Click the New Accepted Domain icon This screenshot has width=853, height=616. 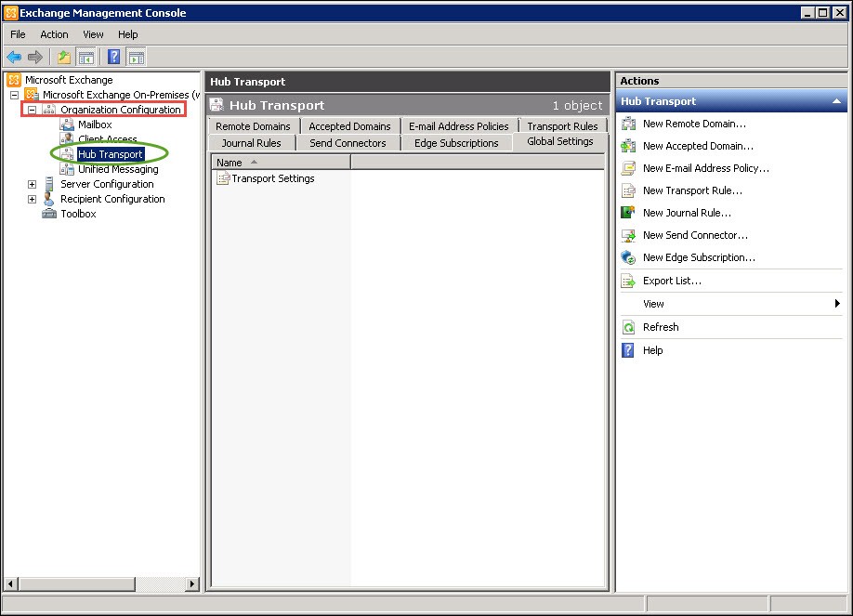coord(628,146)
